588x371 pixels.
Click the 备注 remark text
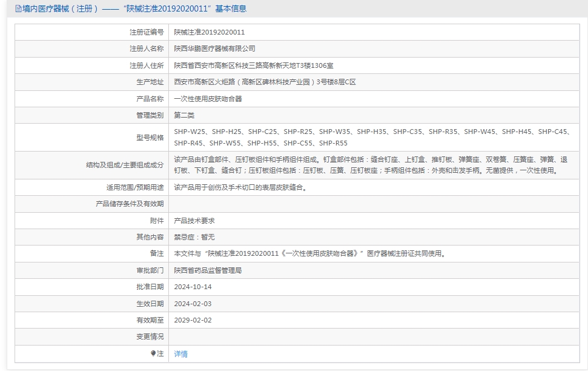click(x=311, y=254)
